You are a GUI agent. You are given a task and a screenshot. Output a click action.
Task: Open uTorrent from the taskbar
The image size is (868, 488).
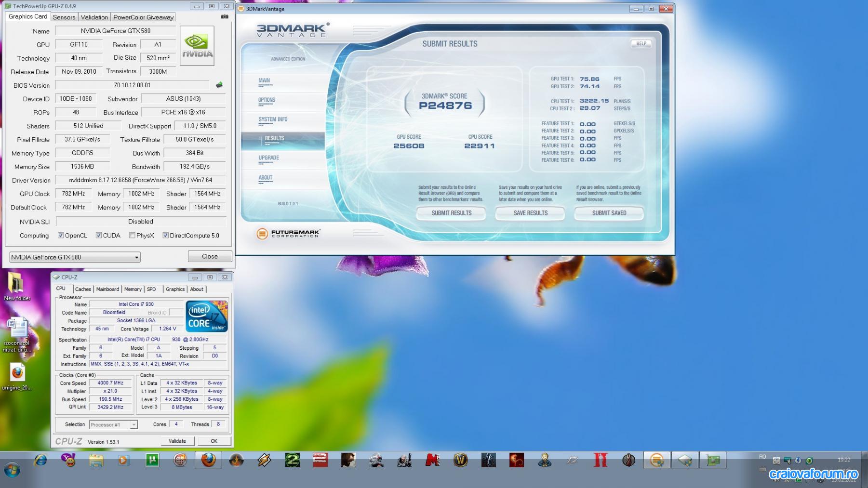(152, 461)
